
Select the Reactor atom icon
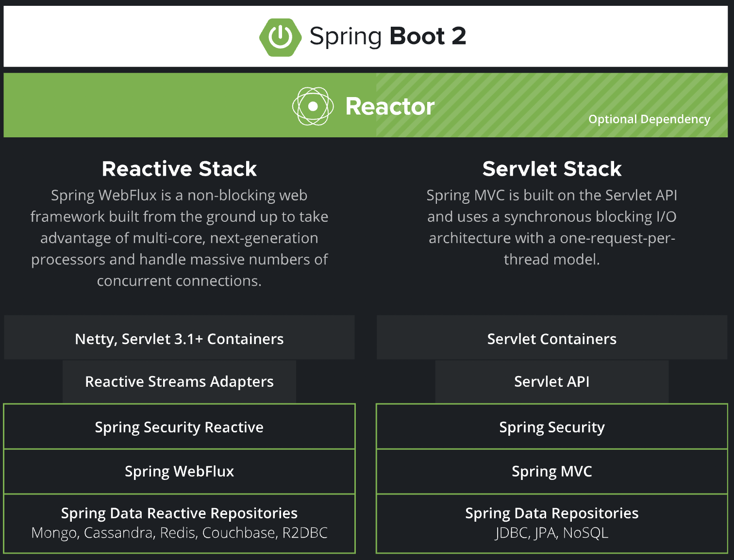click(x=314, y=105)
